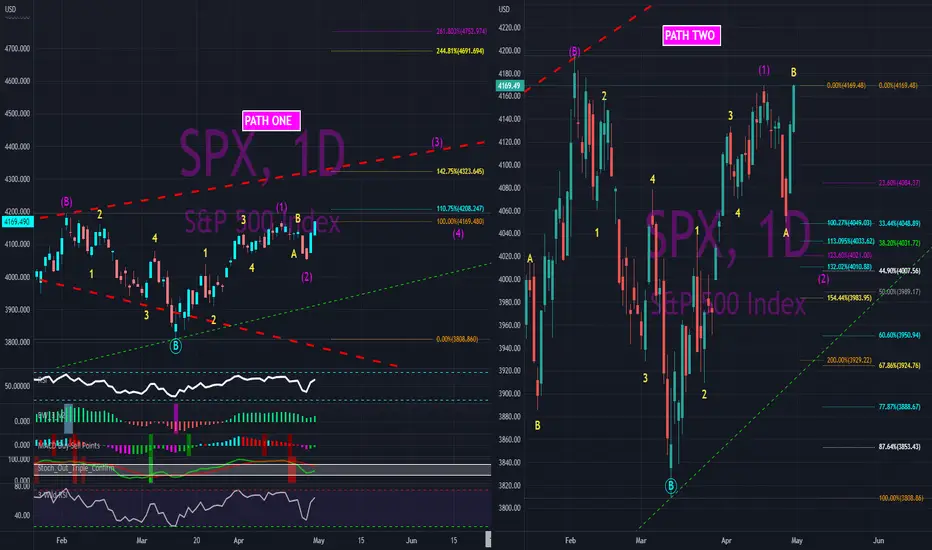Select the 33.44%(4048.89) retracement label
Viewport: 932px width, 550px height.
coord(899,224)
